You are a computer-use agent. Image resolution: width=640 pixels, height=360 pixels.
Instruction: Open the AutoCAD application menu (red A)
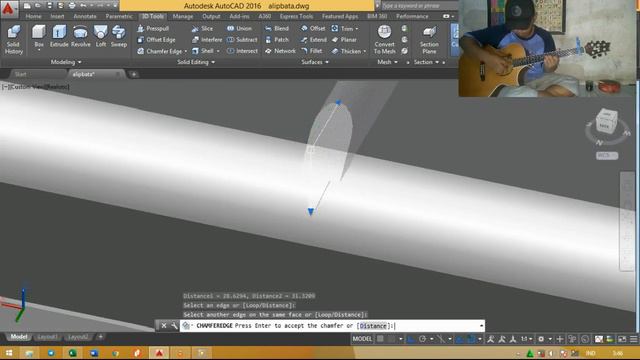[8, 9]
